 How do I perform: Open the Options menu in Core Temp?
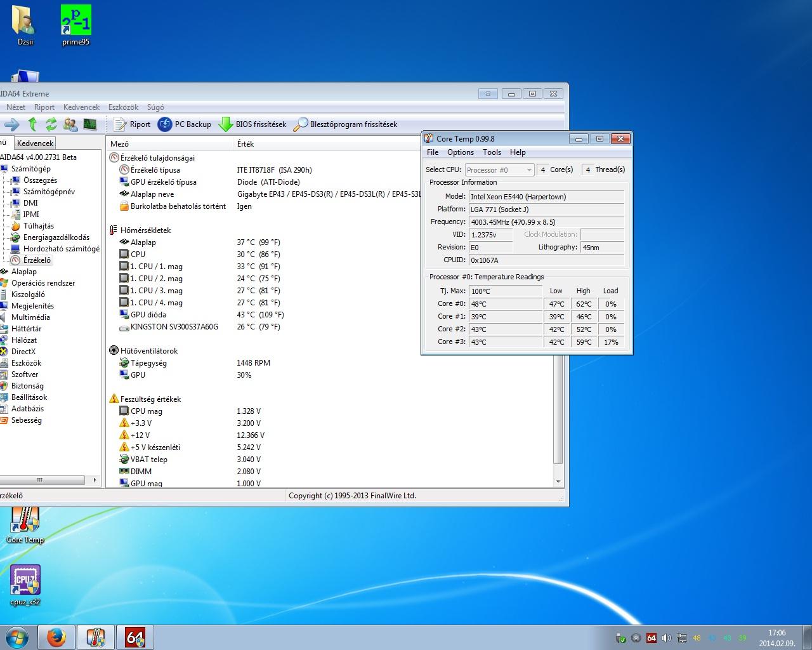[x=460, y=152]
